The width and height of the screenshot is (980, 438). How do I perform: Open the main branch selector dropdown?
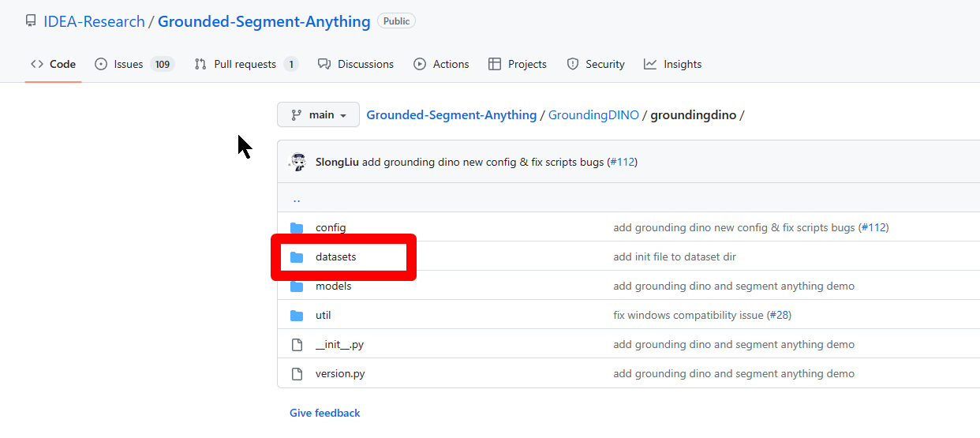pos(318,114)
